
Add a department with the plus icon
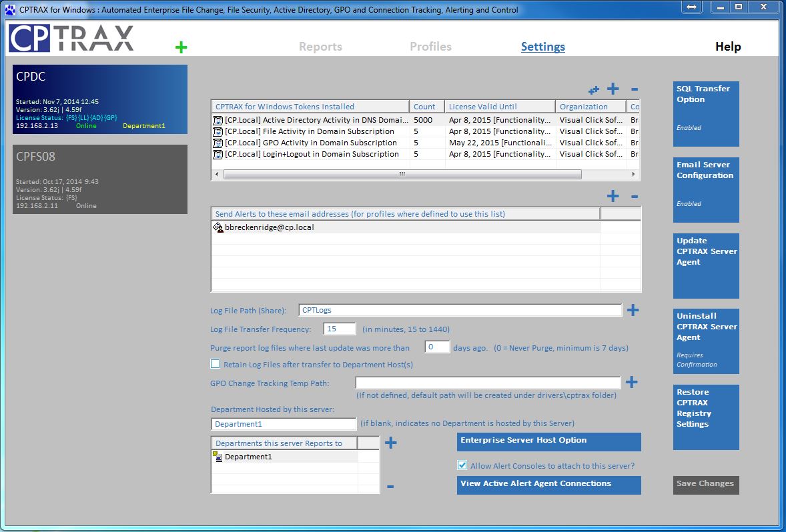coord(390,442)
